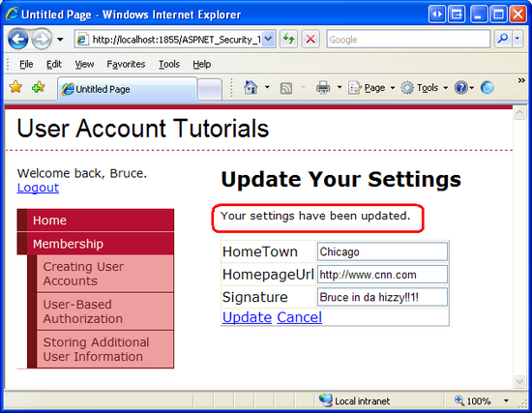Image resolution: width=532 pixels, height=413 pixels.
Task: Open the Favorites menu
Action: click(126, 64)
